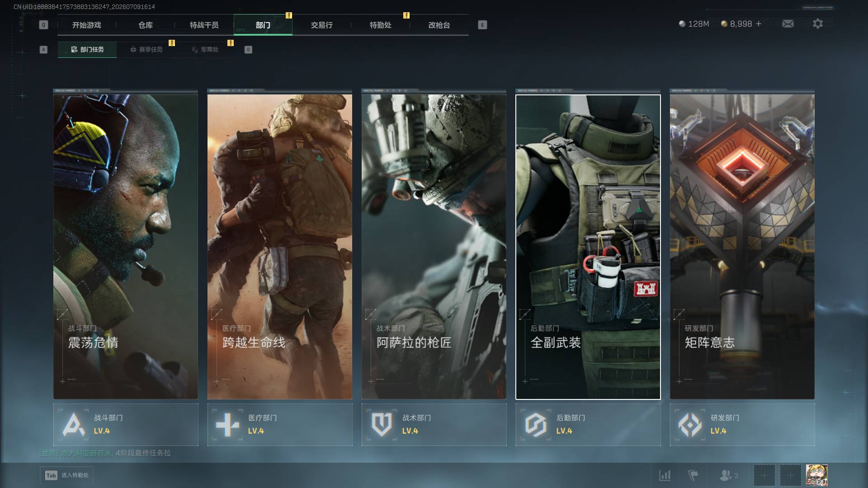Click the plus next to 8,998 currency
868x488 pixels.
(x=759, y=23)
